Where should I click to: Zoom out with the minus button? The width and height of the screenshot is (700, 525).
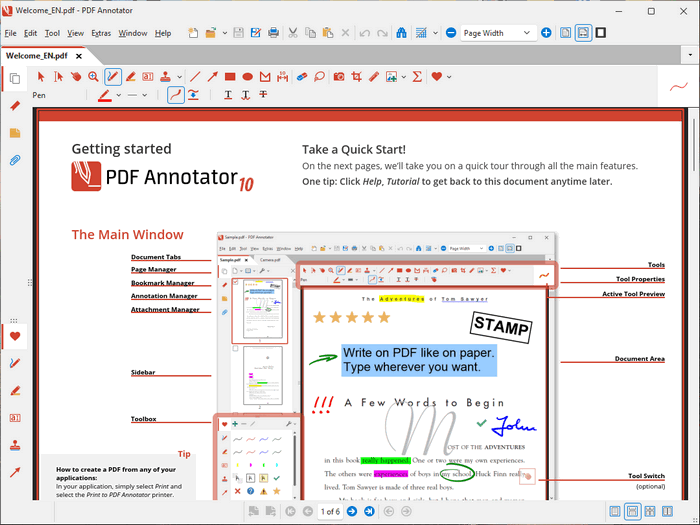(x=451, y=33)
